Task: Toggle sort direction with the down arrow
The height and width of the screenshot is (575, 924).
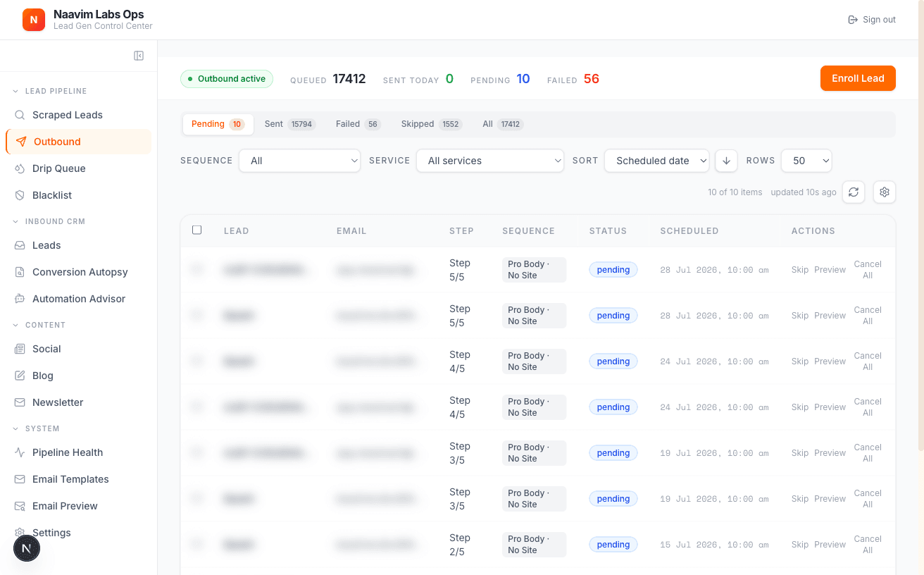Action: pos(726,161)
